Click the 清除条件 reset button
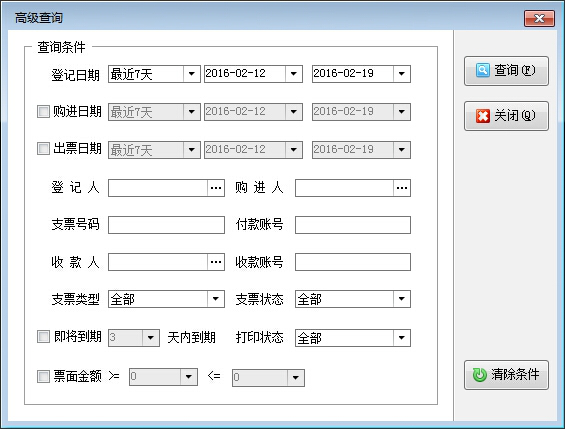This screenshot has height=429, width=565. tap(506, 375)
